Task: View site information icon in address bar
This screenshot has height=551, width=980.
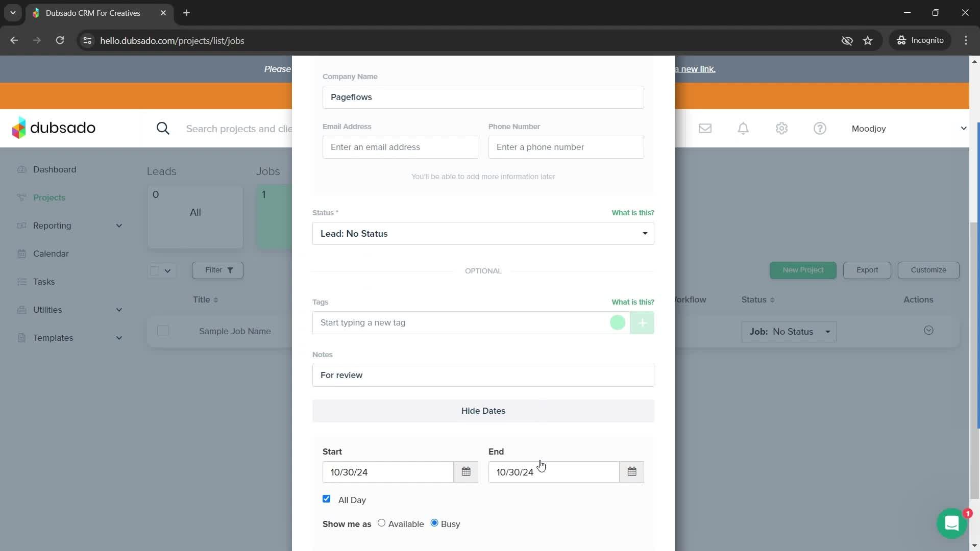Action: click(x=87, y=40)
